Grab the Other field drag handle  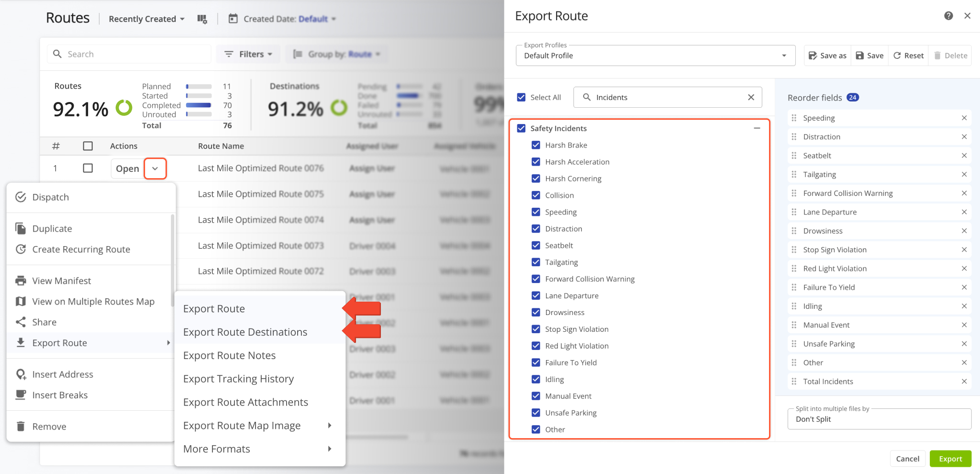[794, 362]
